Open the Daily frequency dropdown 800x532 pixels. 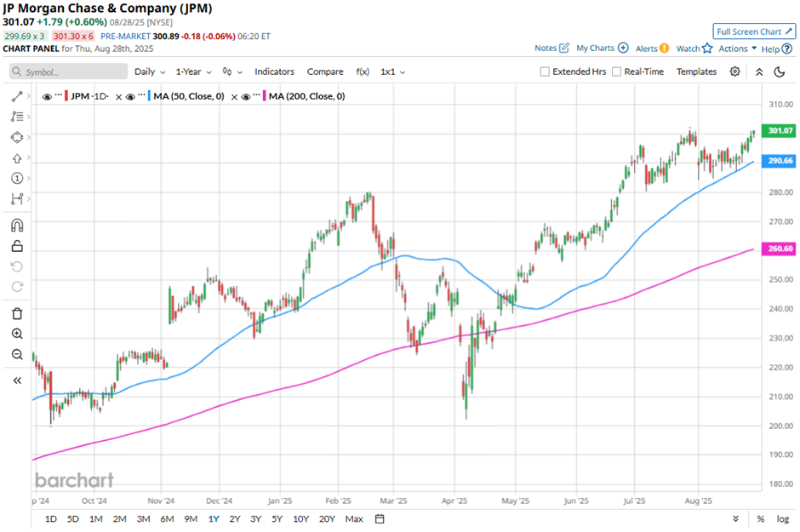pyautogui.click(x=150, y=72)
